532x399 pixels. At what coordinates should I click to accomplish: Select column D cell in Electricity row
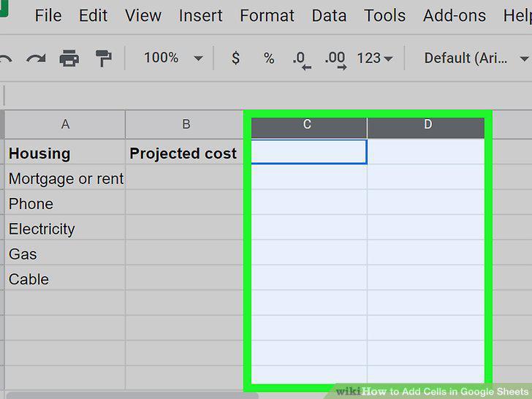click(426, 227)
